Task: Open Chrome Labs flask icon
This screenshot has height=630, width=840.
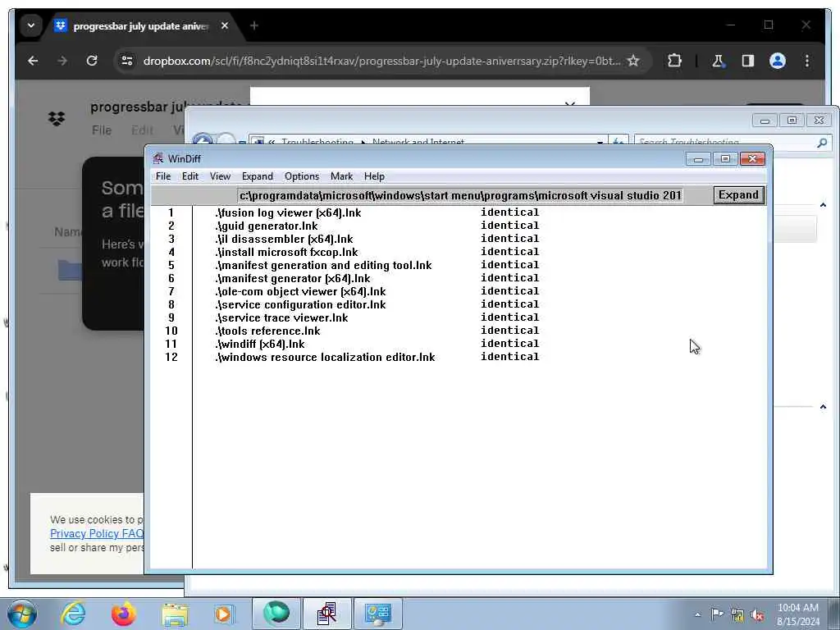Action: (x=718, y=61)
